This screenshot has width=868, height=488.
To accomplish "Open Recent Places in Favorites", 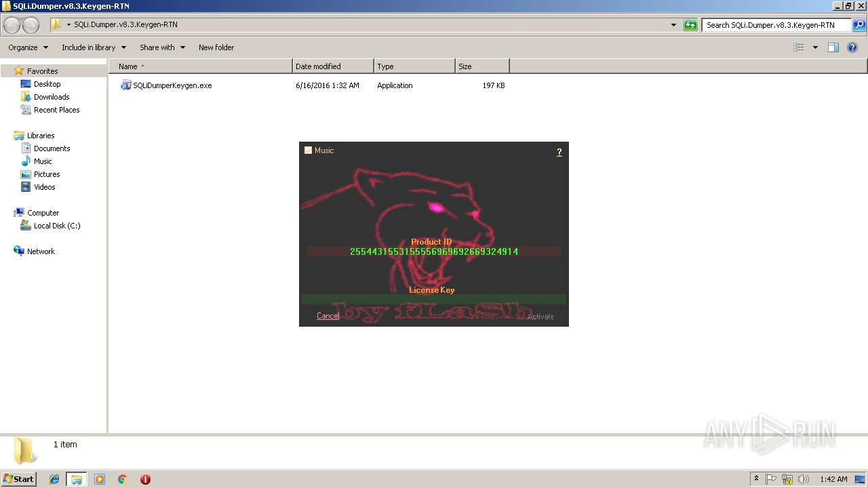I will point(56,110).
